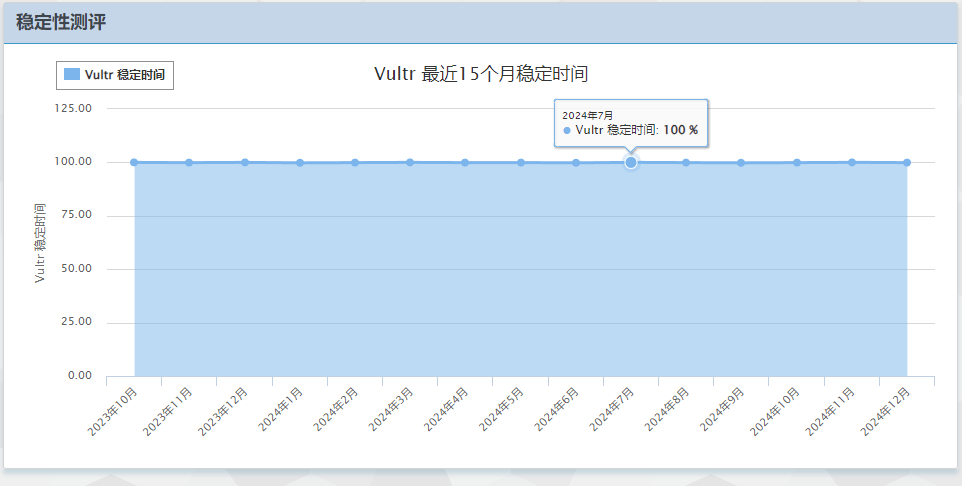Screen dimensions: 962x486
Task: Select the 2024年11月 data point
Action: pos(852,162)
